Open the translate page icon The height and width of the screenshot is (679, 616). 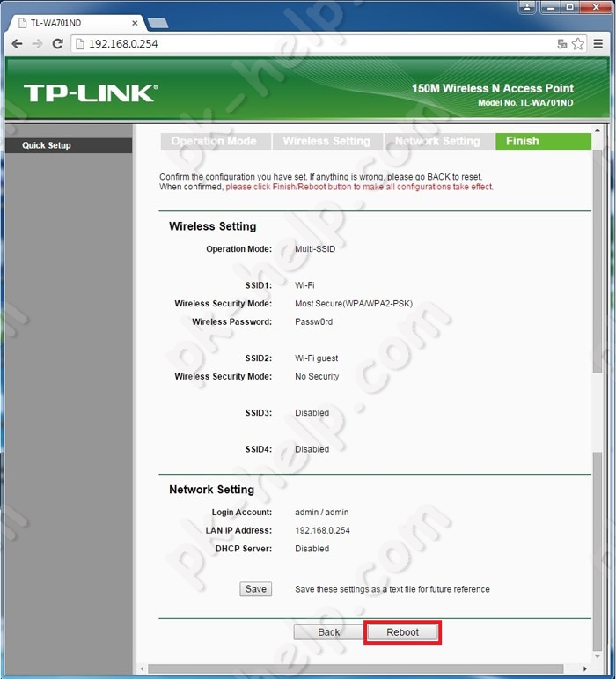point(562,44)
